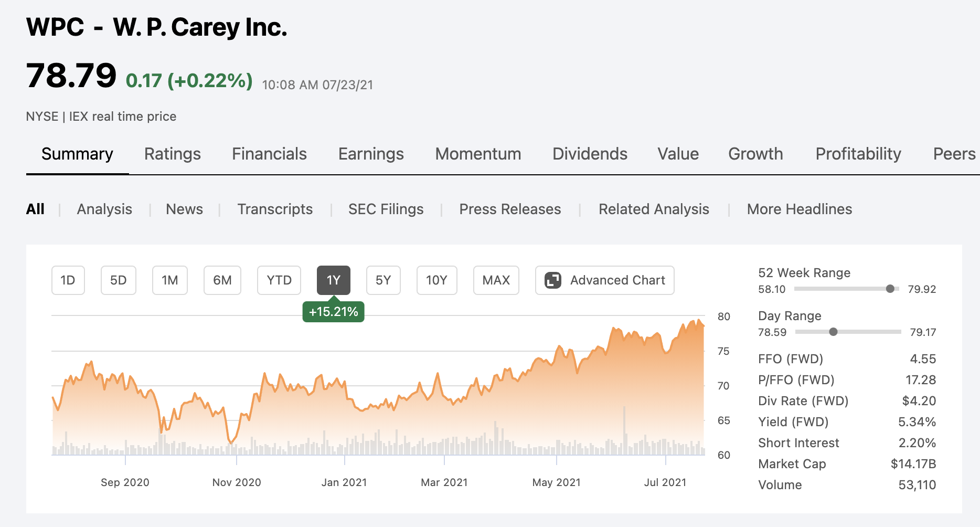Switch chart to 5D range
Image resolution: width=980 pixels, height=527 pixels.
coord(118,280)
